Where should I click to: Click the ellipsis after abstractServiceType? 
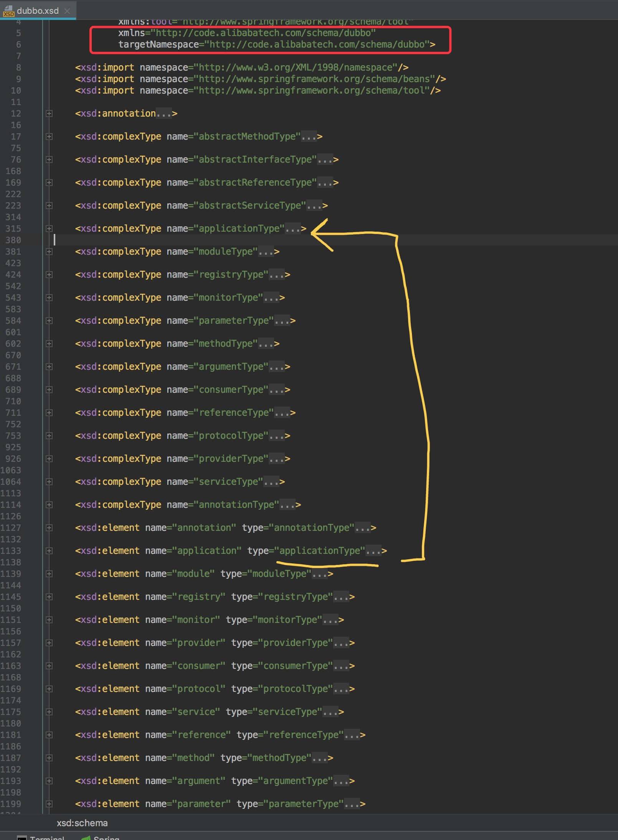click(314, 206)
